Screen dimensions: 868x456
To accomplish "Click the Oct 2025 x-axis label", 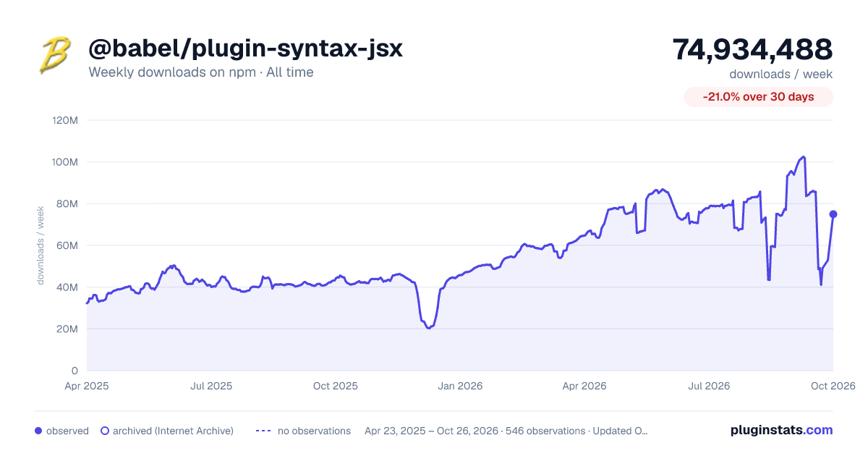I will tap(336, 386).
